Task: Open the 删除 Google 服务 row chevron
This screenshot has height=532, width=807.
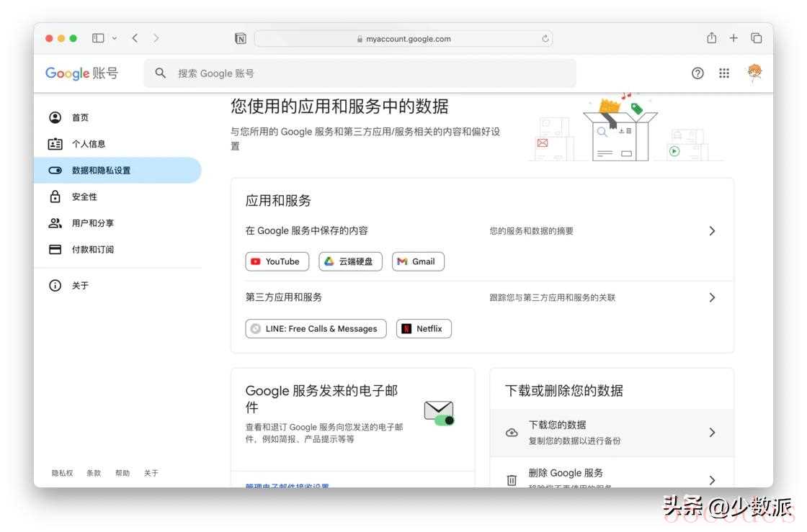Action: (x=712, y=480)
